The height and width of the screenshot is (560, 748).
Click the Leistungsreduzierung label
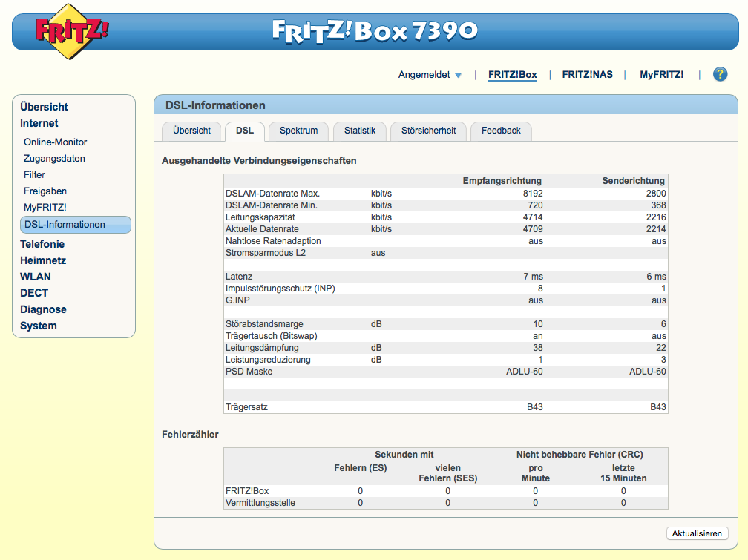pos(268,360)
